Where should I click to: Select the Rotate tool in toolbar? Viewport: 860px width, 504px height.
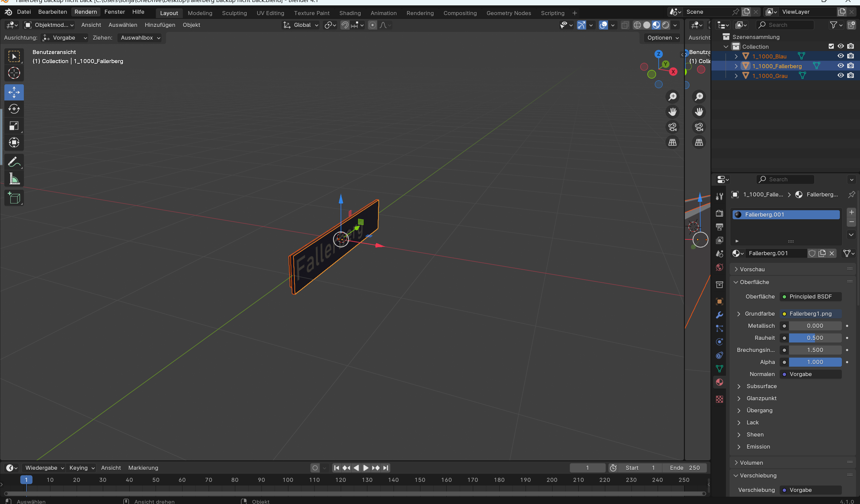point(14,109)
